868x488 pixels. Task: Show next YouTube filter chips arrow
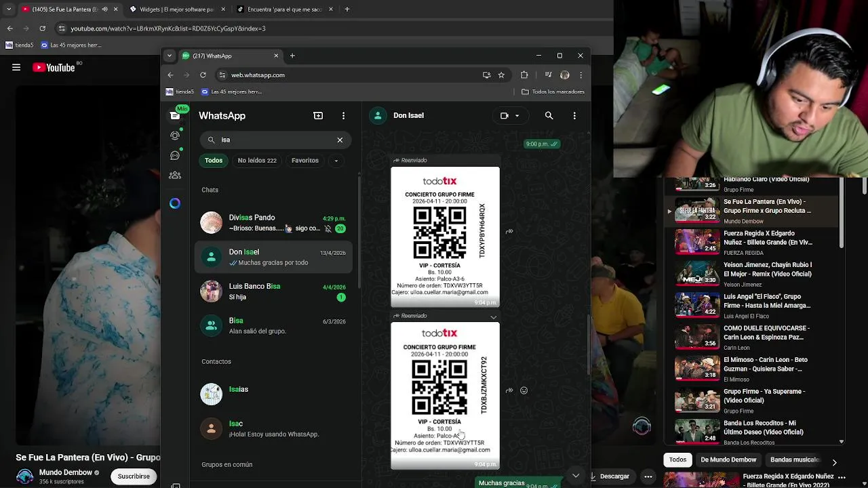point(834,462)
